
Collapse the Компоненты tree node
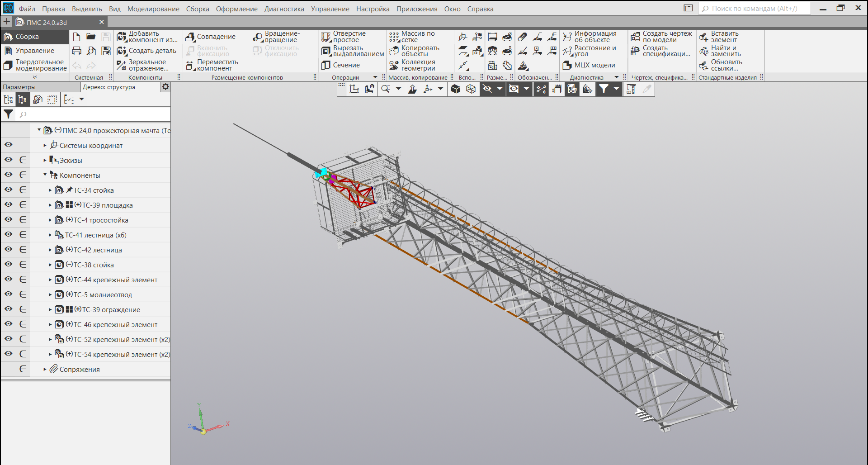(45, 175)
